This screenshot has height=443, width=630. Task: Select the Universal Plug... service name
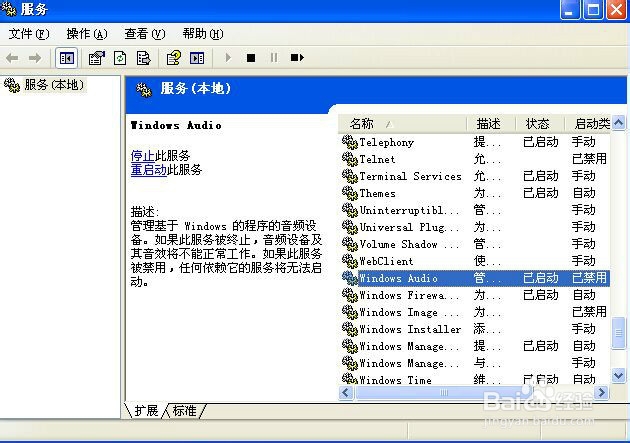coord(409,227)
